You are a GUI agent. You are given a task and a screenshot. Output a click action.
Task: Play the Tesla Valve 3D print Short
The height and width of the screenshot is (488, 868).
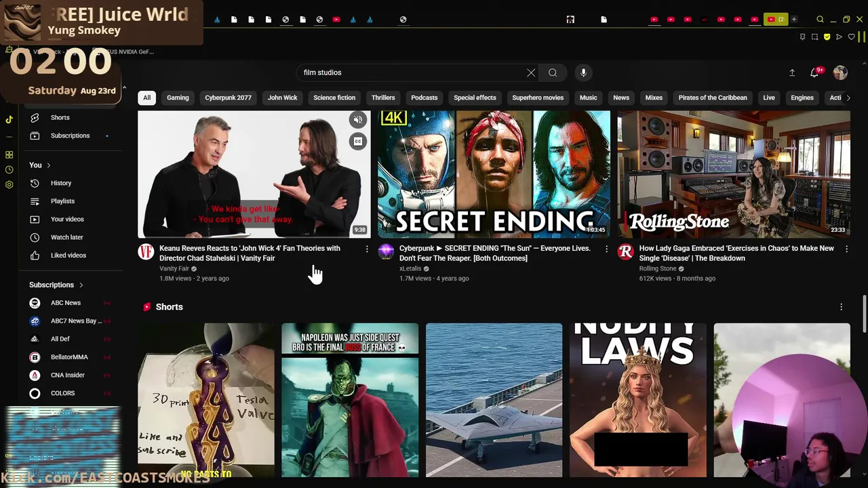pyautogui.click(x=206, y=400)
